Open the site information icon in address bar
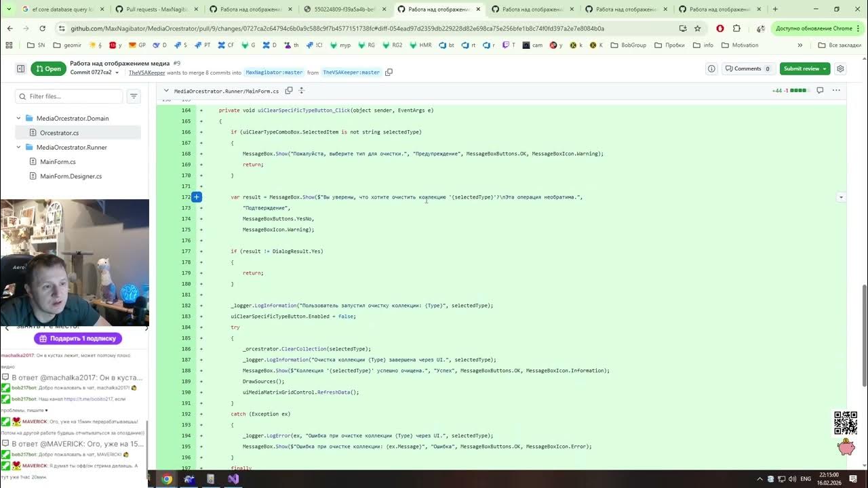Image resolution: width=868 pixels, height=488 pixels. coord(62,28)
